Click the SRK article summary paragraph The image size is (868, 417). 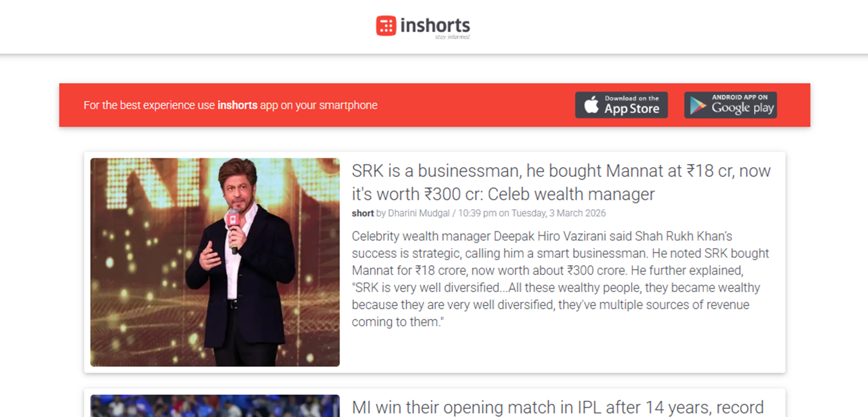click(560, 279)
